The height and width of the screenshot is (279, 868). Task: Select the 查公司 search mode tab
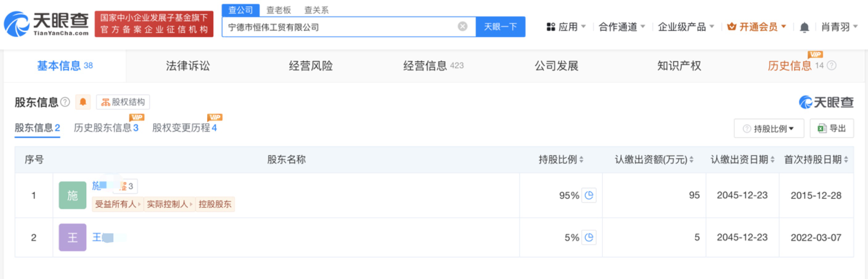[240, 10]
